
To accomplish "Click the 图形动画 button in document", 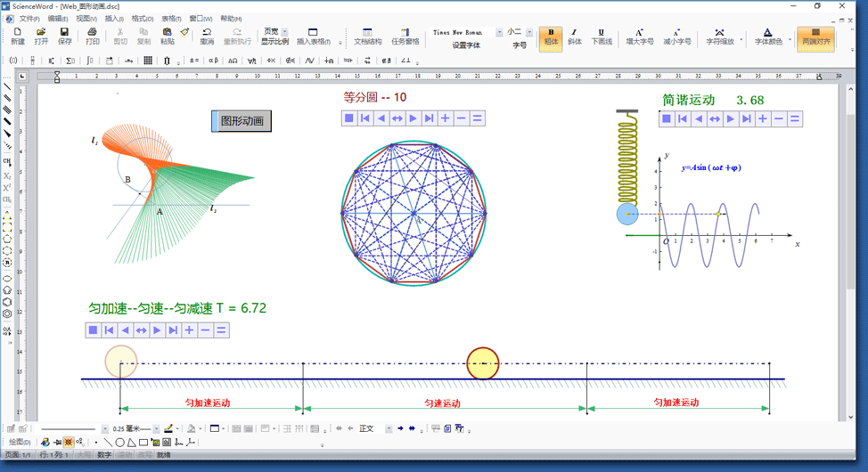I will click(x=241, y=121).
